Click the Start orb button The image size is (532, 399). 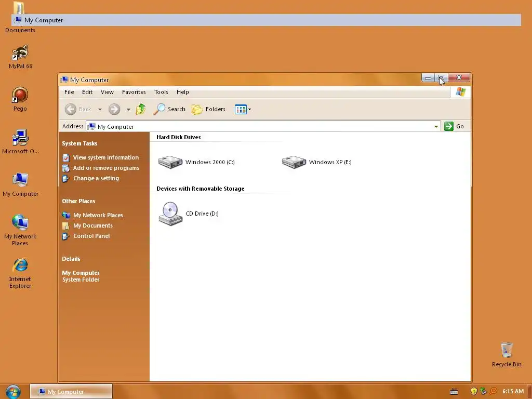pos(13,392)
